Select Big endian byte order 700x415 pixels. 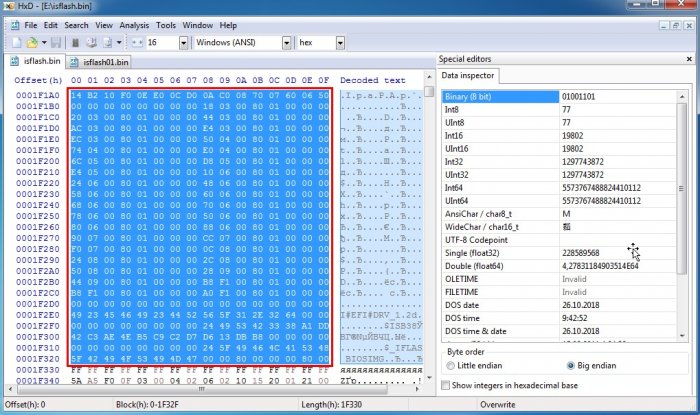[592, 365]
